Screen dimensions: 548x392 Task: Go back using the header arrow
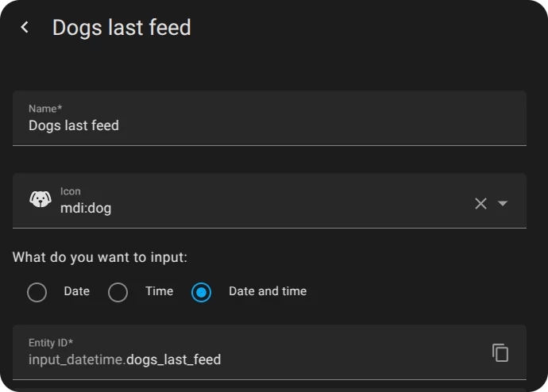[x=25, y=28]
